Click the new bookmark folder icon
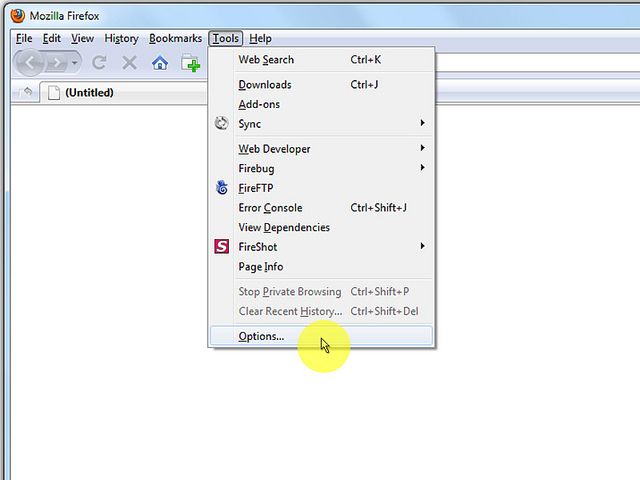The height and width of the screenshot is (480, 640). coord(190,63)
